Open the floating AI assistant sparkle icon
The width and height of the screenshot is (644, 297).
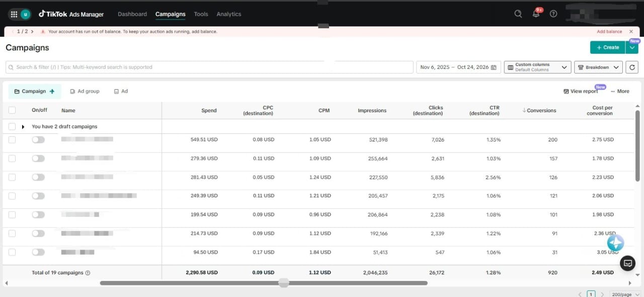(x=615, y=243)
